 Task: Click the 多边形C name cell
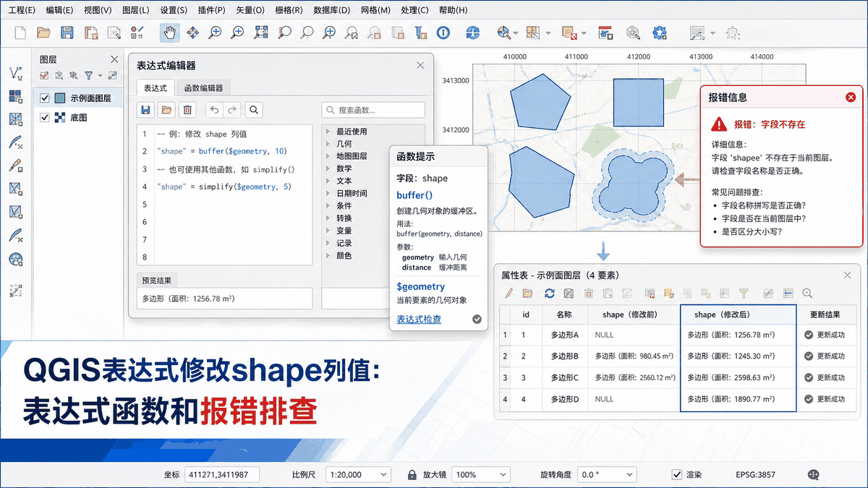point(564,377)
